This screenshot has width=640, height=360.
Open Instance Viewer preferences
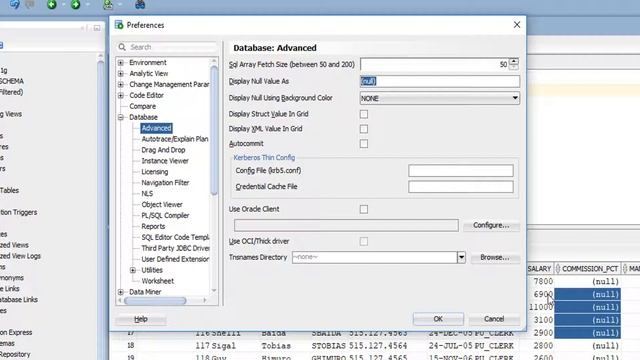pyautogui.click(x=165, y=161)
